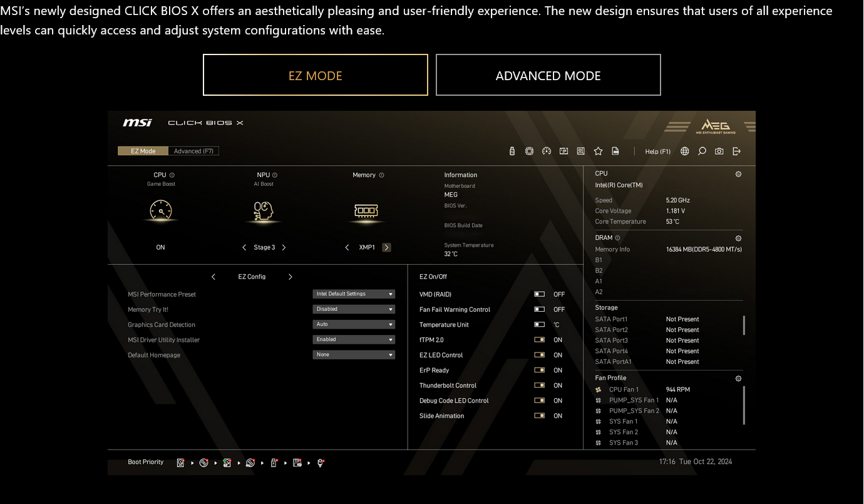The height and width of the screenshot is (504, 864).
Task: Click the CPU chip icon in toolbar
Action: point(529,151)
